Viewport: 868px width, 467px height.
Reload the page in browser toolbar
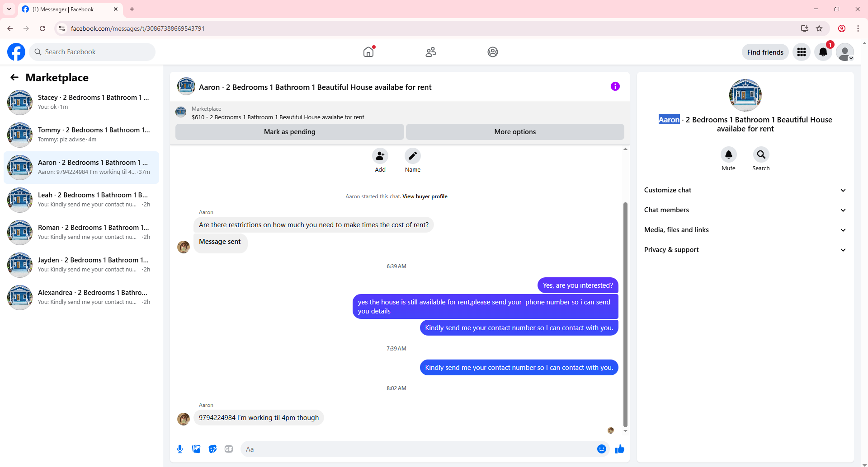(x=42, y=28)
